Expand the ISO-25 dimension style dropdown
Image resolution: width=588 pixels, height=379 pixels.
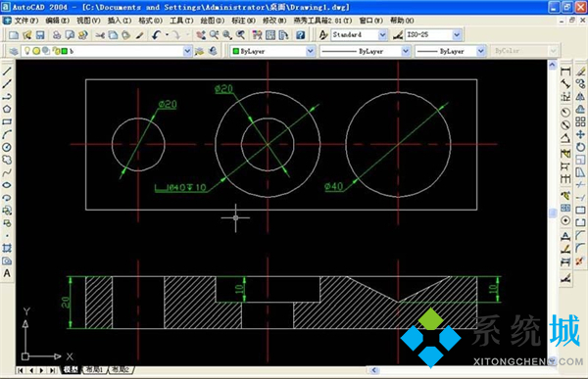[x=457, y=35]
